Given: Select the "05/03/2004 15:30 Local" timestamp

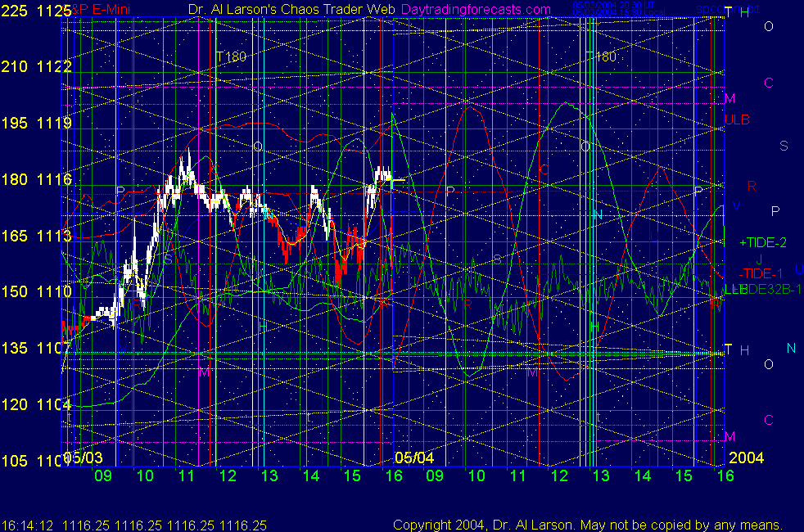Looking at the screenshot, I should 618,11.
